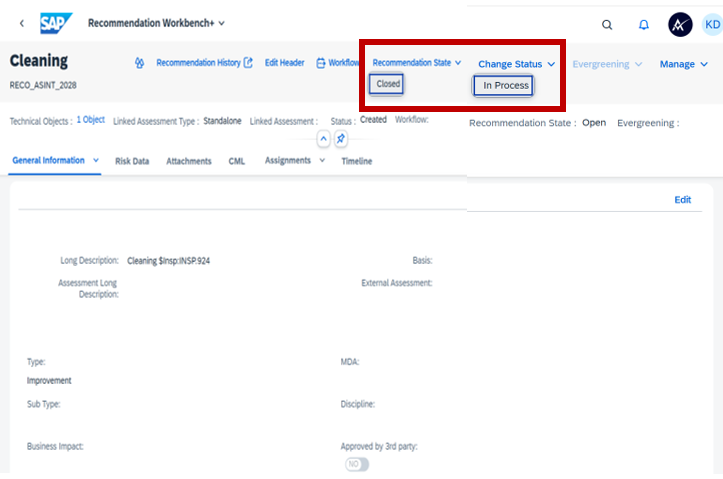Viewport: 723px width, 479px height.
Task: Switch to Assignments tab
Action: coord(288,160)
